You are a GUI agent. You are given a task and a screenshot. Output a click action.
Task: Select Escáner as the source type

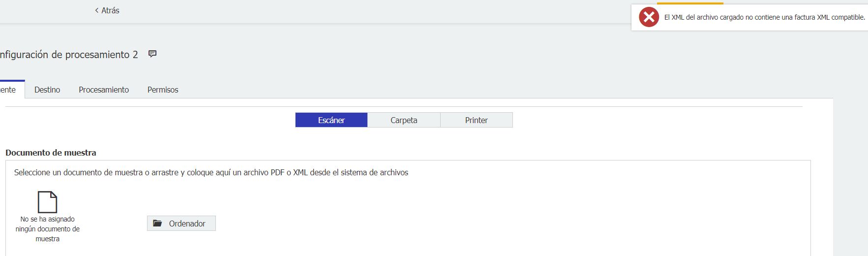point(331,120)
